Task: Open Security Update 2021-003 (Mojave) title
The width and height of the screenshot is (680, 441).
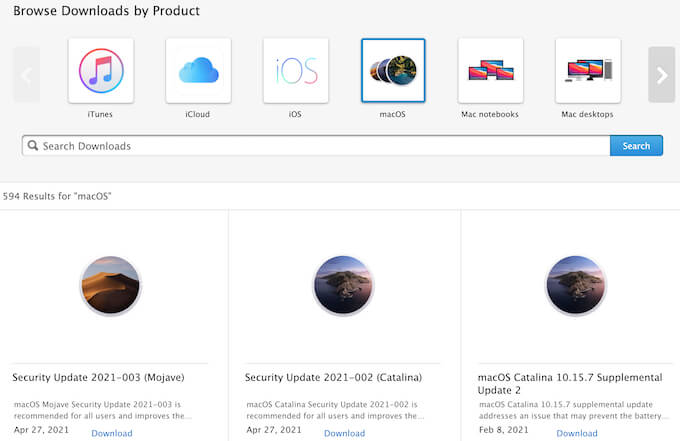Action: (98, 377)
